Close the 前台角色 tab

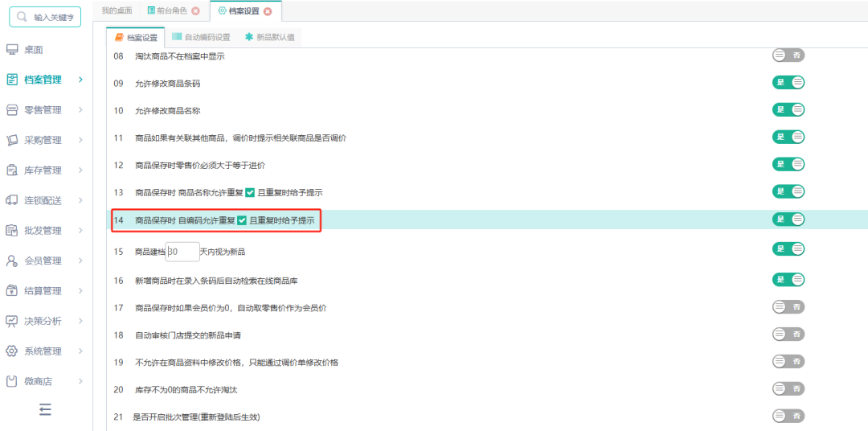tap(195, 10)
